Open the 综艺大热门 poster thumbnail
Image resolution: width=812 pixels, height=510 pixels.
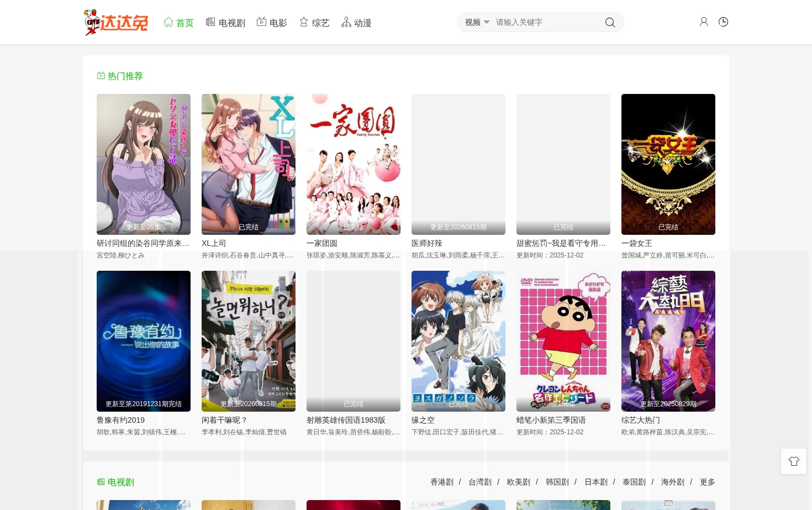coord(668,341)
